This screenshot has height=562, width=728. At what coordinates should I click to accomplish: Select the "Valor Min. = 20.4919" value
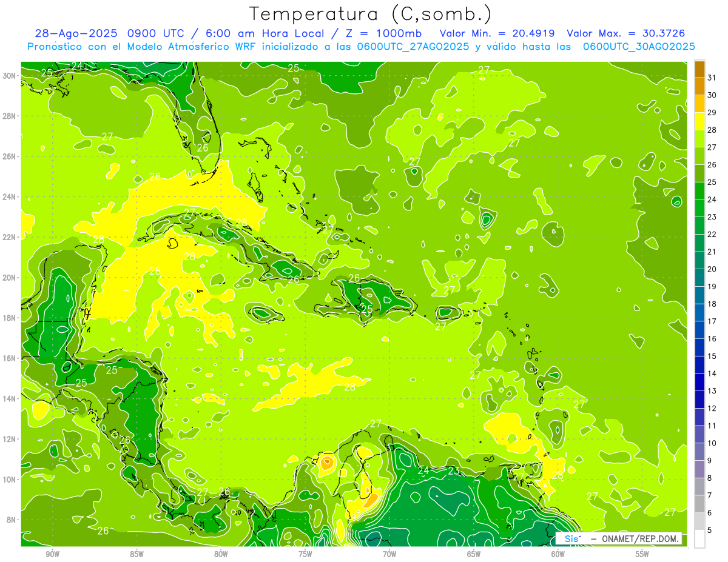497,33
